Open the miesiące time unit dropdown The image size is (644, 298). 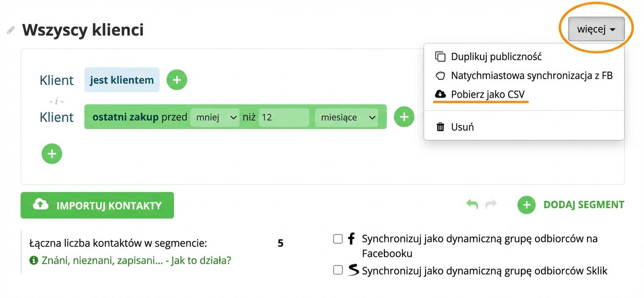(346, 117)
